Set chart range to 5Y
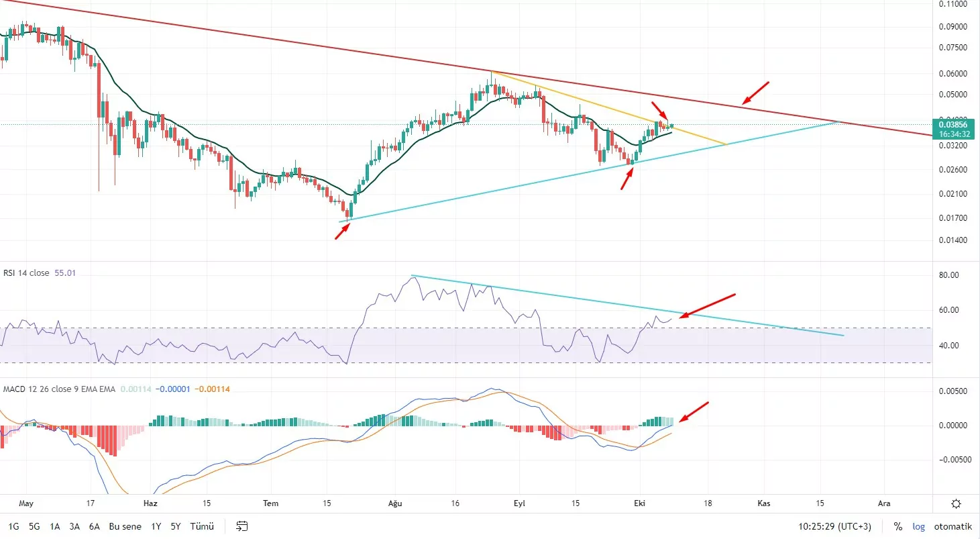 pyautogui.click(x=176, y=526)
